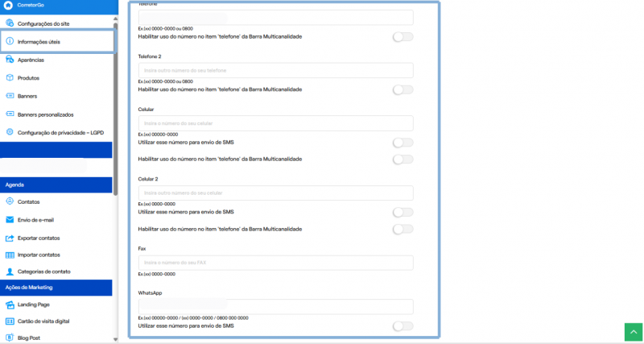
Task: Click the Agenda section header
Action: pyautogui.click(x=56, y=185)
